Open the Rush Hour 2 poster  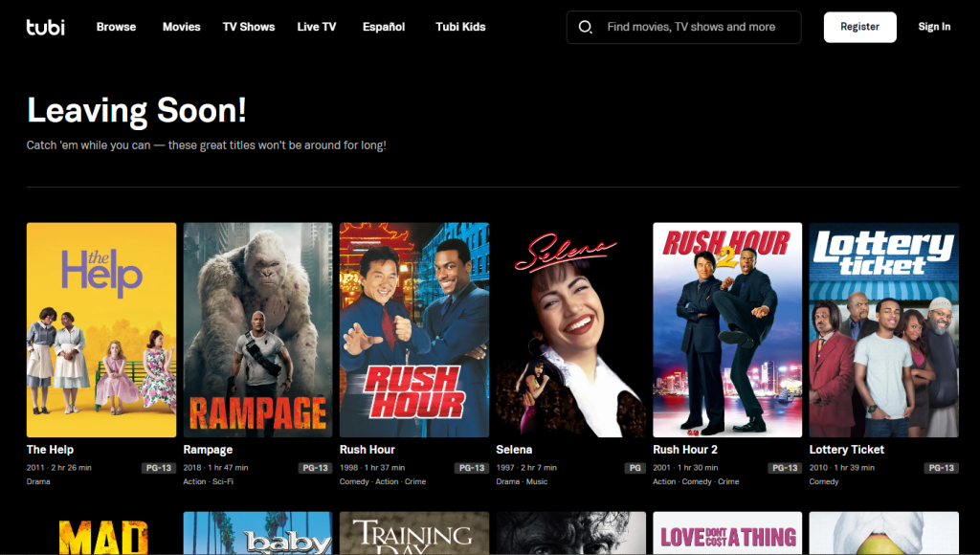tap(727, 330)
